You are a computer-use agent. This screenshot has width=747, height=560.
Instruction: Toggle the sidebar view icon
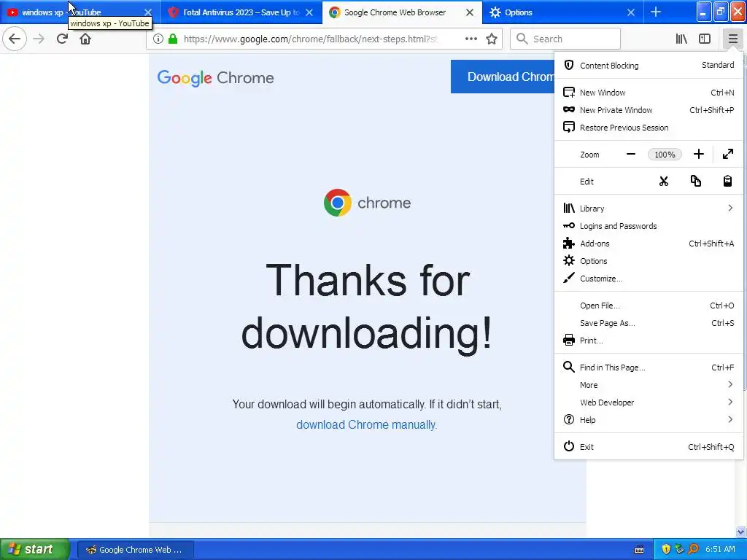705,39
